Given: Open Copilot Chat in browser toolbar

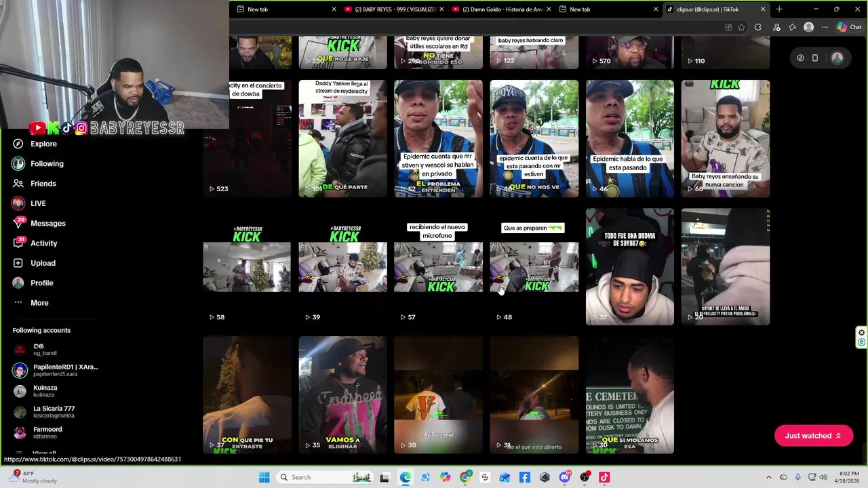Looking at the screenshot, I should pyautogui.click(x=848, y=27).
